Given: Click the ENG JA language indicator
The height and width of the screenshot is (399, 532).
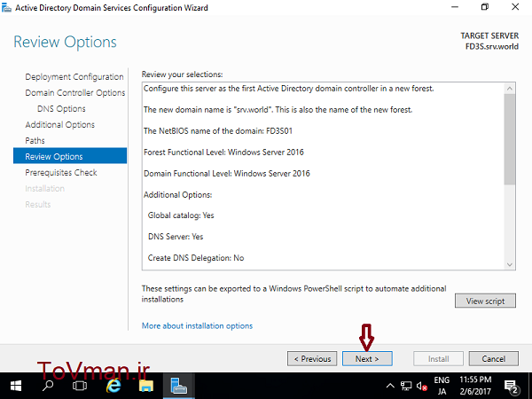Looking at the screenshot, I should (442, 387).
